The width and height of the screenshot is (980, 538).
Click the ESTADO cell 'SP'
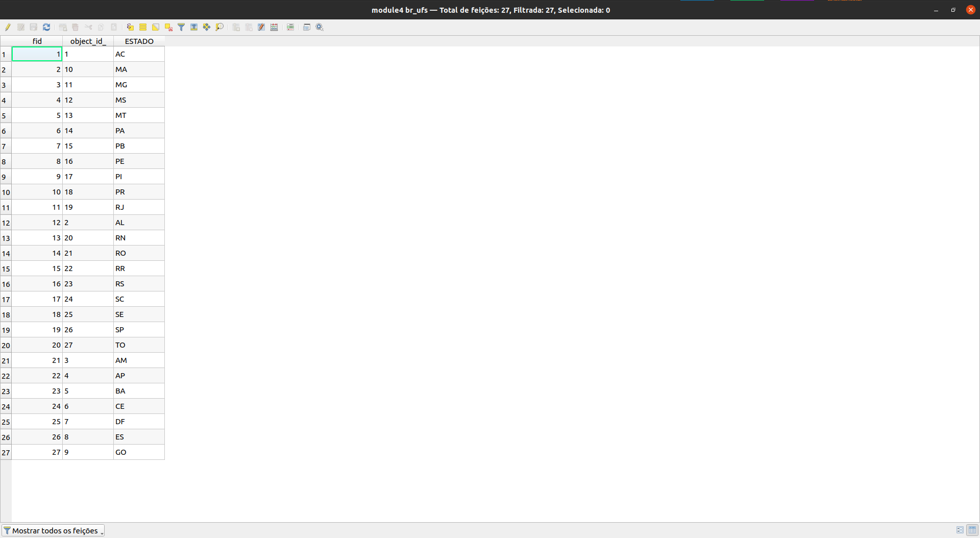point(139,330)
